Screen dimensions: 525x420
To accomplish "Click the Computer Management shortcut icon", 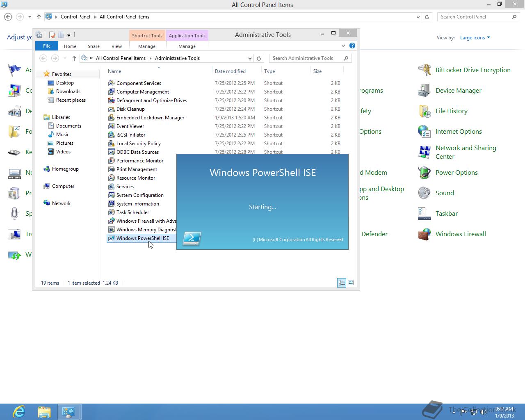I will click(x=111, y=92).
